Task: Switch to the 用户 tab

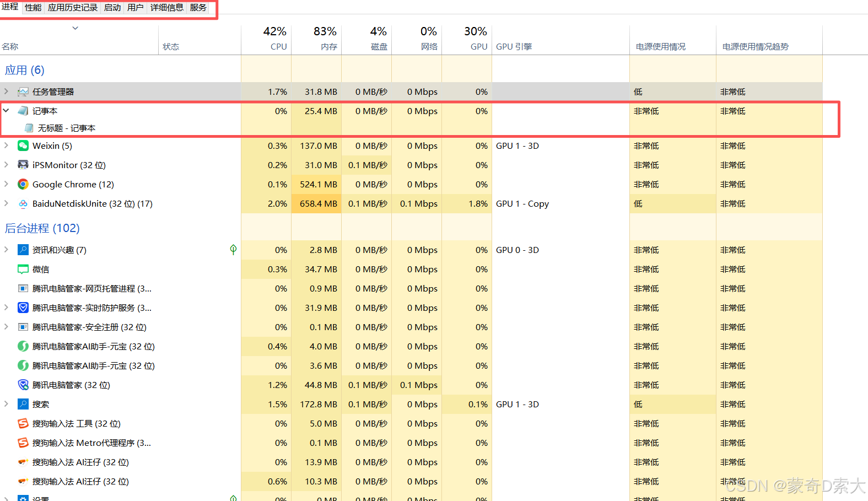Action: (x=136, y=8)
